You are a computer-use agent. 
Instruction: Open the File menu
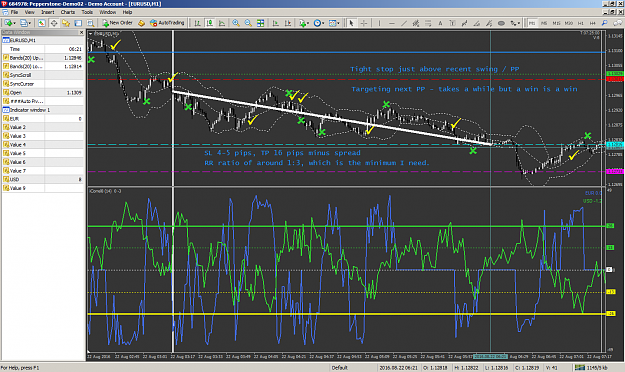pyautogui.click(x=14, y=12)
